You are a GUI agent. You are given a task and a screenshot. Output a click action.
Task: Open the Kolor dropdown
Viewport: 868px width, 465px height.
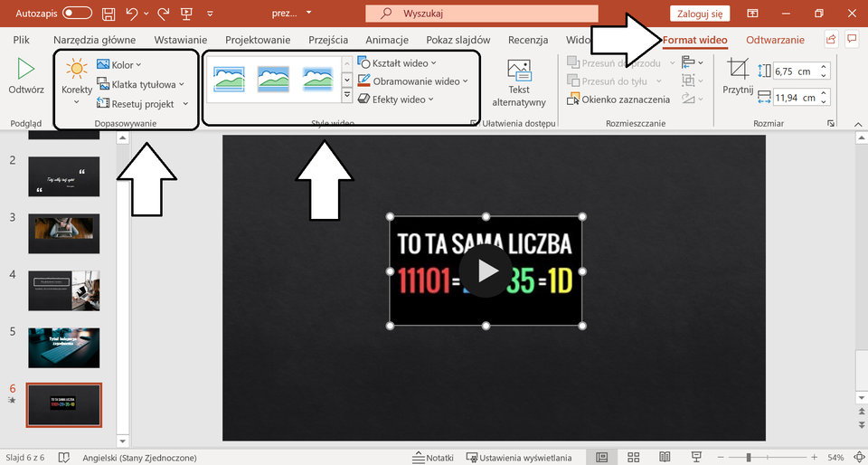click(x=119, y=65)
